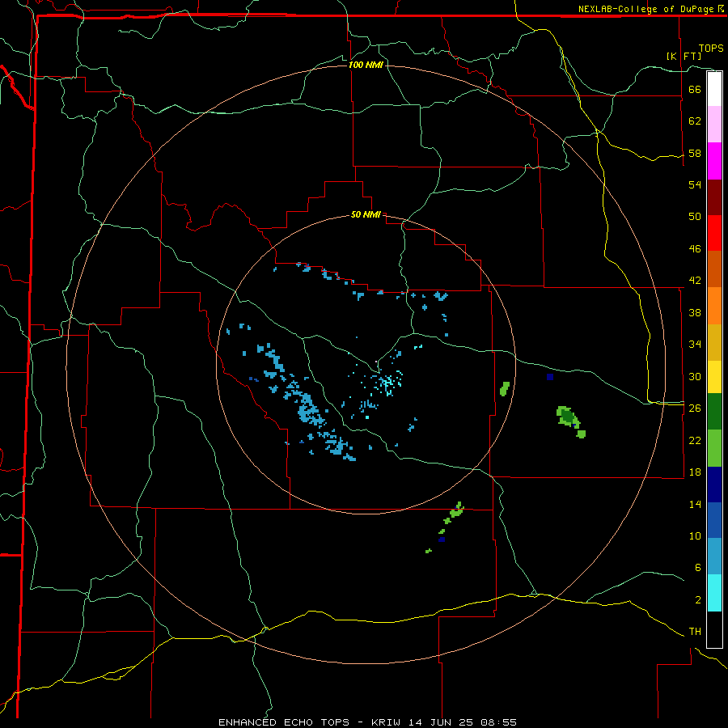Select the 46 scale label
Image resolution: width=728 pixels, height=728 pixels.
pyautogui.click(x=695, y=248)
